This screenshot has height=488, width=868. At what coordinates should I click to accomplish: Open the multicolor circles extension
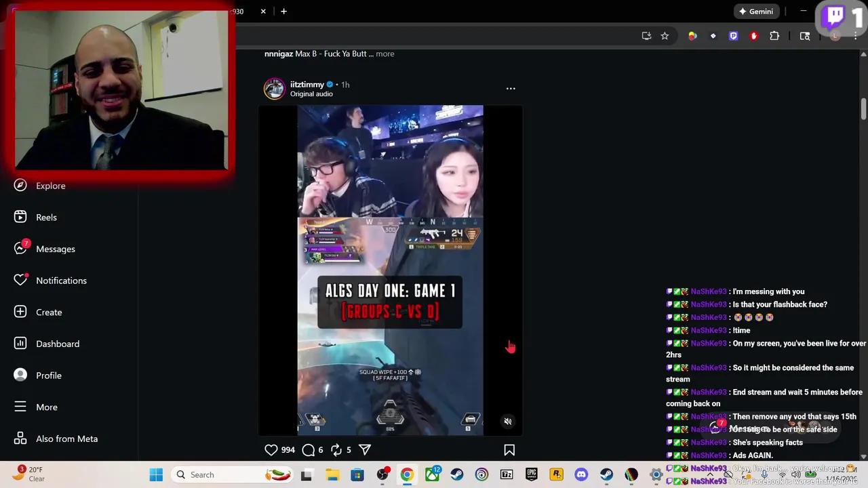692,36
